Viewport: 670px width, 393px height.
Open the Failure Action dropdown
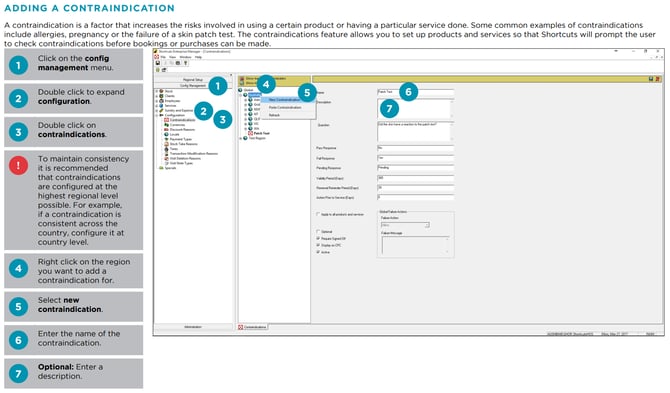(405, 225)
